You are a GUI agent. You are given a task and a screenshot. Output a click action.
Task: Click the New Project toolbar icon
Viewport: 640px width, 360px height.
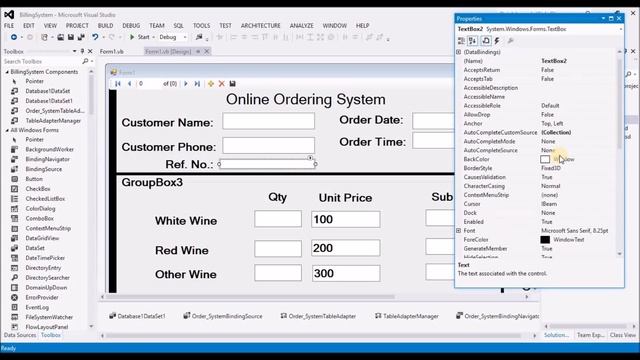(x=44, y=37)
